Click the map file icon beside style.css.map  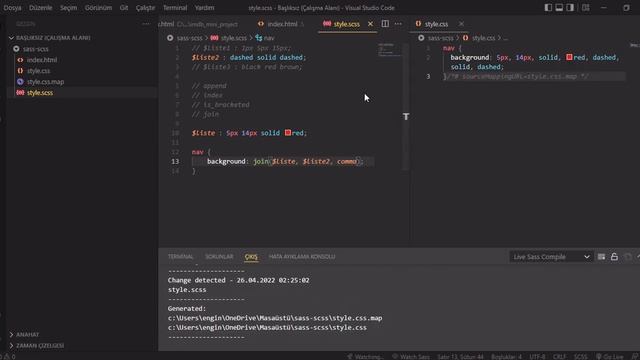click(20, 82)
